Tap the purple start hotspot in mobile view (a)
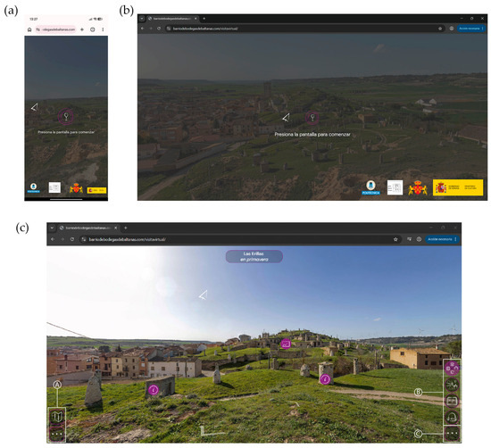491x448 pixels. pyautogui.click(x=66, y=116)
